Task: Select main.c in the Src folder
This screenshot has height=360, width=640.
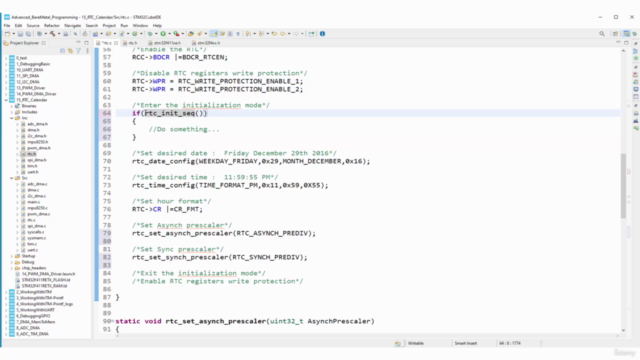Action: 33,202
